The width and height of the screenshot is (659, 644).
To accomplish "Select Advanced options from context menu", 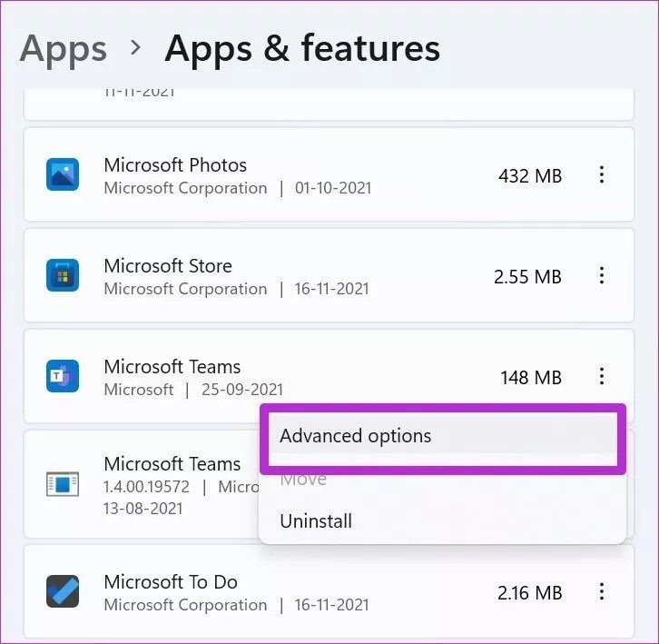I will (355, 436).
